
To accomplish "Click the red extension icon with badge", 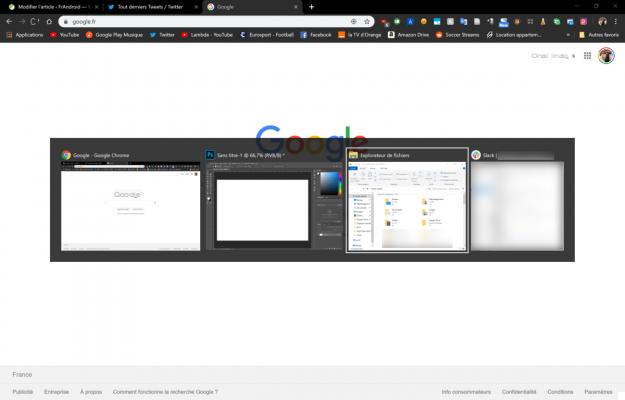I will pyautogui.click(x=385, y=22).
